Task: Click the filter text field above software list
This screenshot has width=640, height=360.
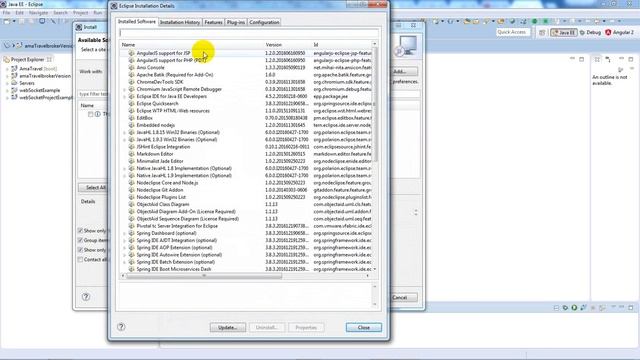Action: (249, 33)
